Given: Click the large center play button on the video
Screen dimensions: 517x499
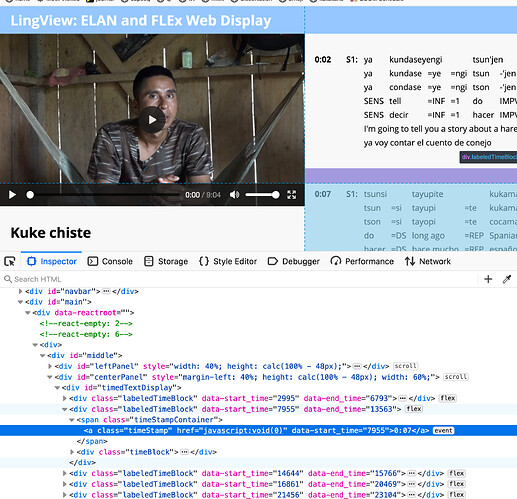Looking at the screenshot, I should tap(152, 120).
